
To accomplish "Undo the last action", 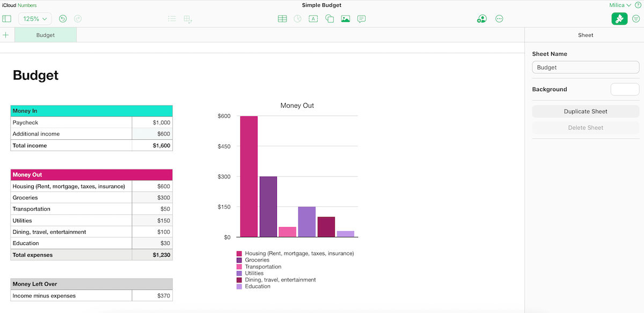I will (62, 18).
